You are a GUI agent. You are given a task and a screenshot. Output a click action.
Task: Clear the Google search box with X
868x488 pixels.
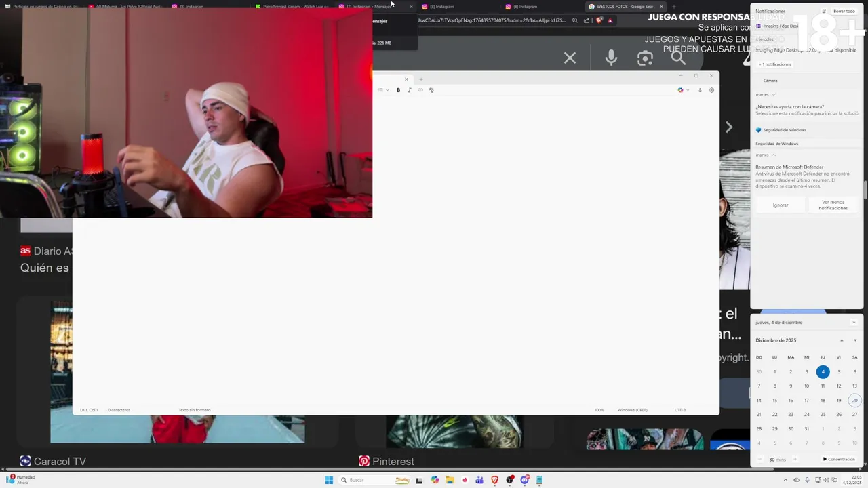tap(570, 58)
